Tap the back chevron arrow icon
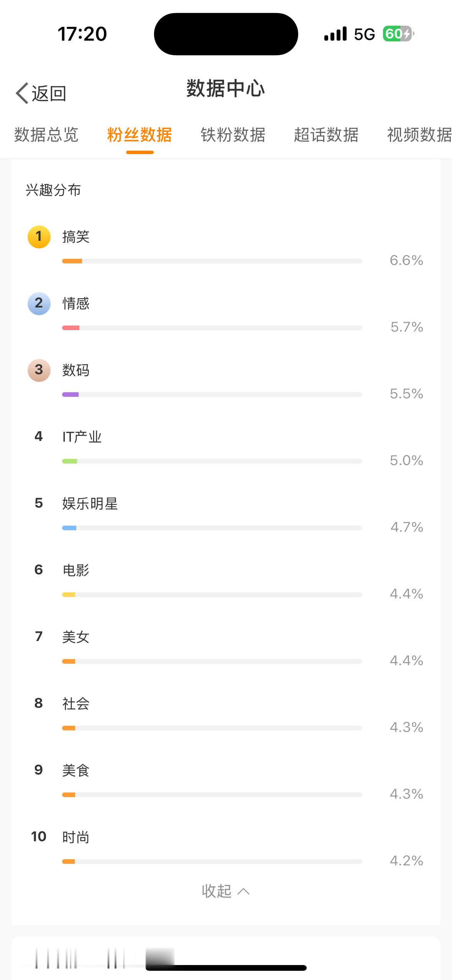Screen dimensions: 452x980 tap(22, 93)
